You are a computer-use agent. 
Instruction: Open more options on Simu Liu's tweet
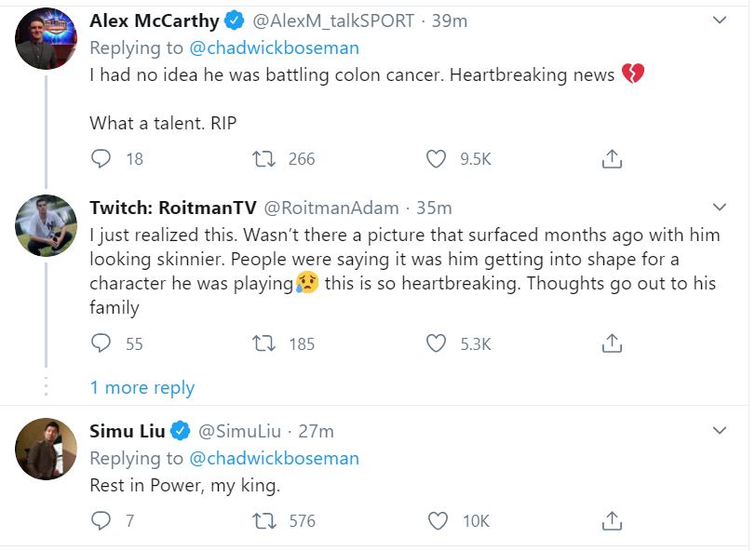720,431
